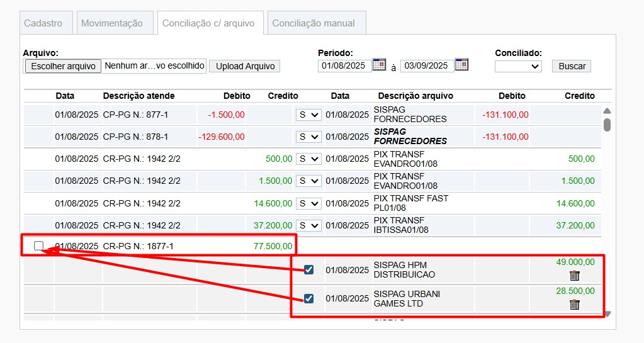Open S dropdown in the 14.600,00 credit row
Image resolution: width=644 pixels, height=343 pixels.
click(308, 203)
